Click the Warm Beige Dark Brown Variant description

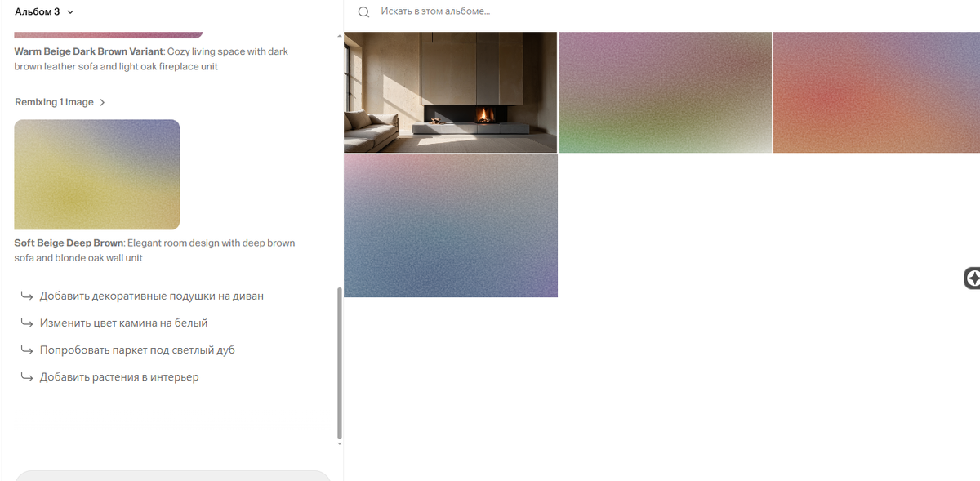click(x=151, y=59)
